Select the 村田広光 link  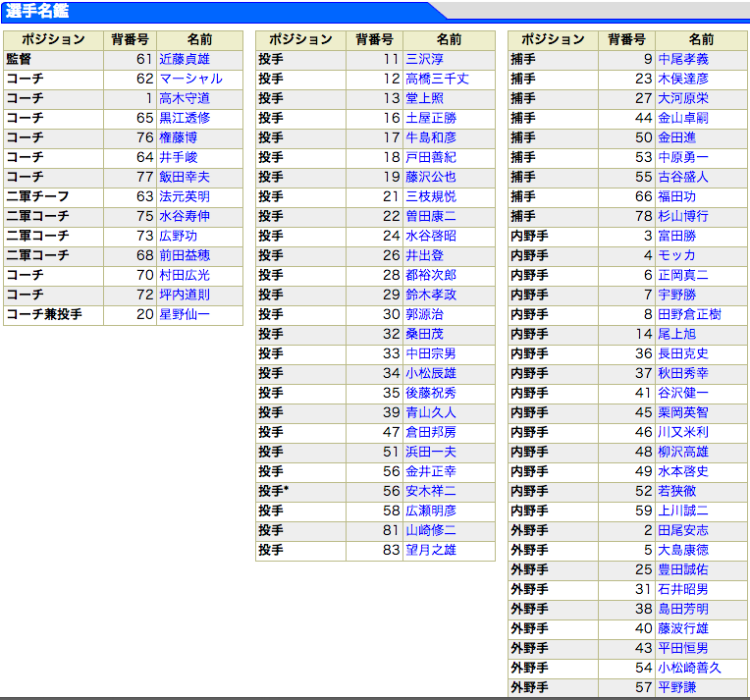tap(185, 275)
